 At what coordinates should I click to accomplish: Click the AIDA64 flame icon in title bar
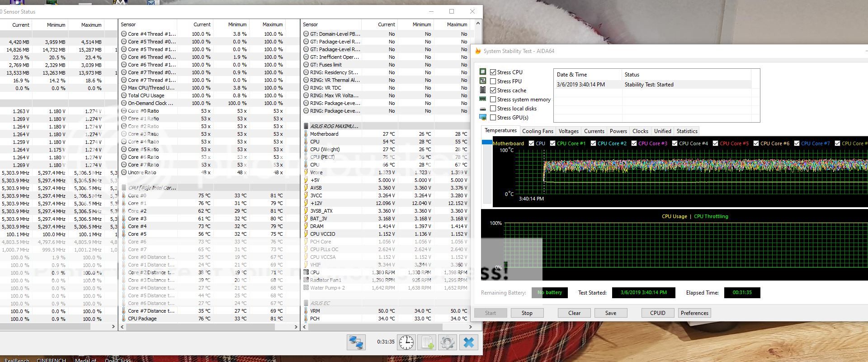tap(478, 51)
